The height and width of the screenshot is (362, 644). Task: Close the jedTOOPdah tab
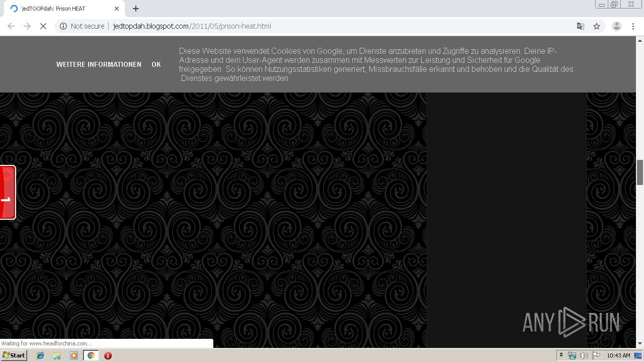coord(117,9)
